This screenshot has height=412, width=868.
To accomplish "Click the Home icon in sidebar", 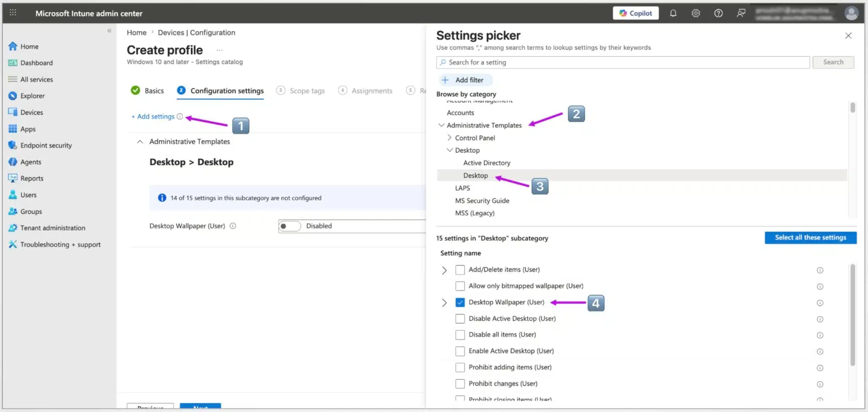I will [13, 46].
